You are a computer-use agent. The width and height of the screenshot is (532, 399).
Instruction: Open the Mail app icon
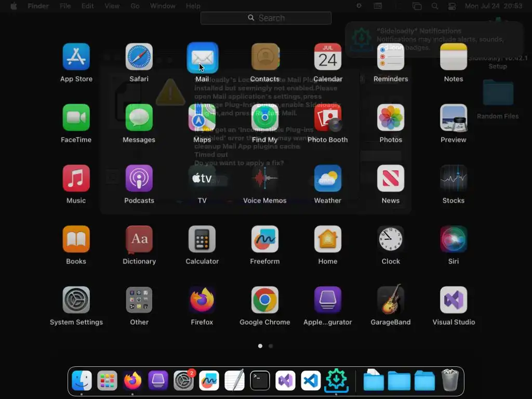(202, 57)
